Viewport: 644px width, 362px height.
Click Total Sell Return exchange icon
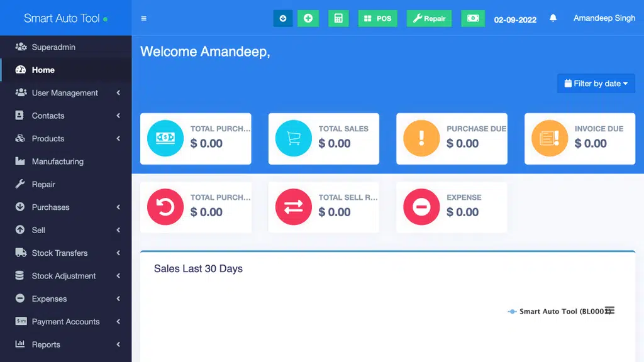click(293, 207)
